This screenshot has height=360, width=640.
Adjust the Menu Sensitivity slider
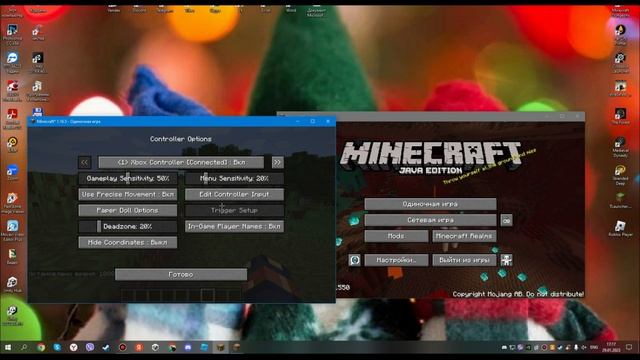click(234, 178)
